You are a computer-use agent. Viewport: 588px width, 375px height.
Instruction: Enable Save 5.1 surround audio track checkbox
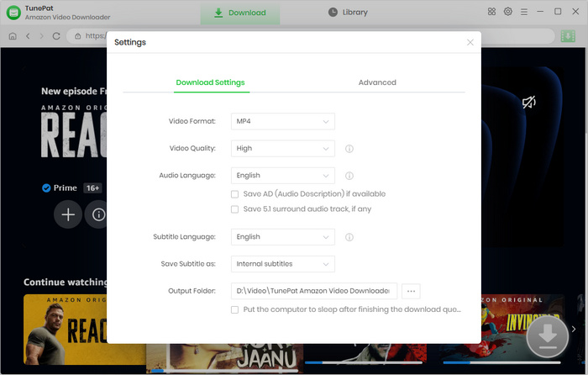[x=235, y=209]
